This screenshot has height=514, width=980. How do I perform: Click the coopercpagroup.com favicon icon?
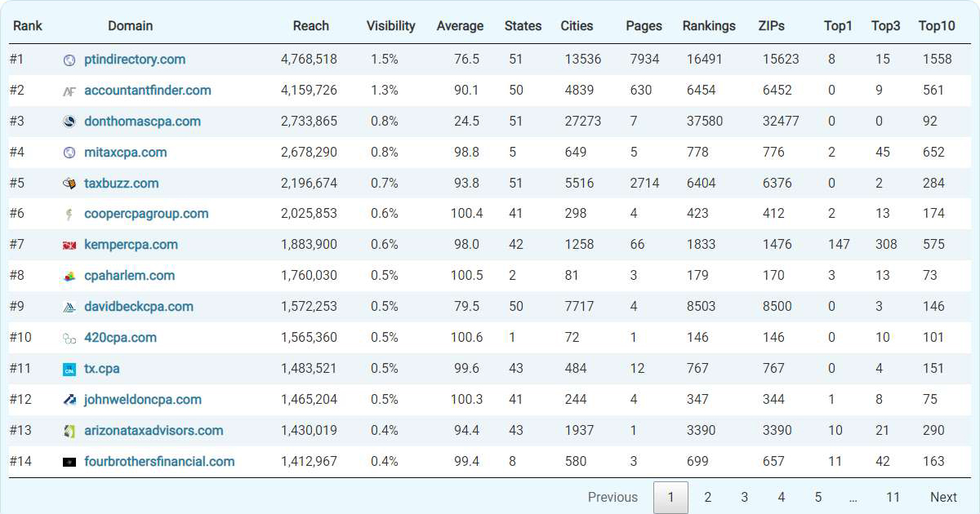click(69, 215)
